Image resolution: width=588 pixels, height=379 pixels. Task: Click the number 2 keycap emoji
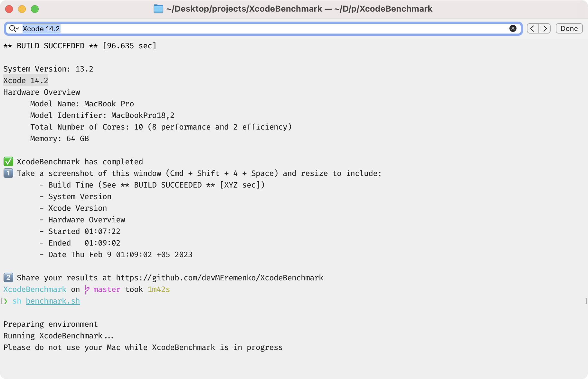[x=8, y=277]
